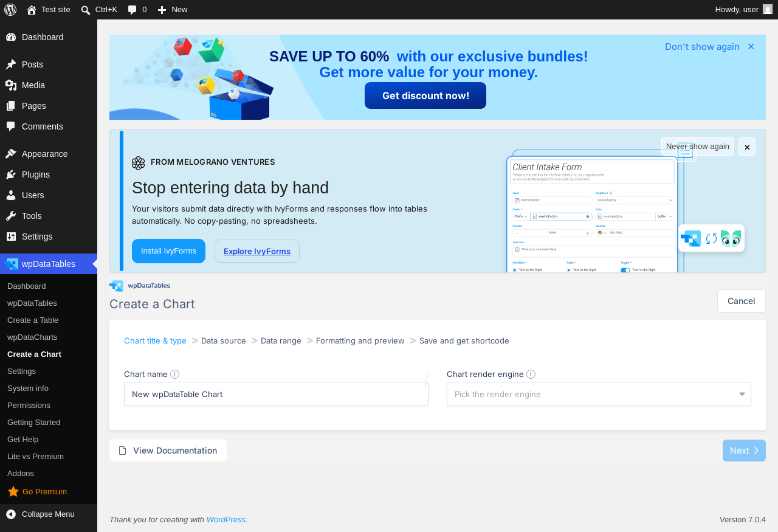Click the WordPress logo icon

pyautogui.click(x=10, y=10)
